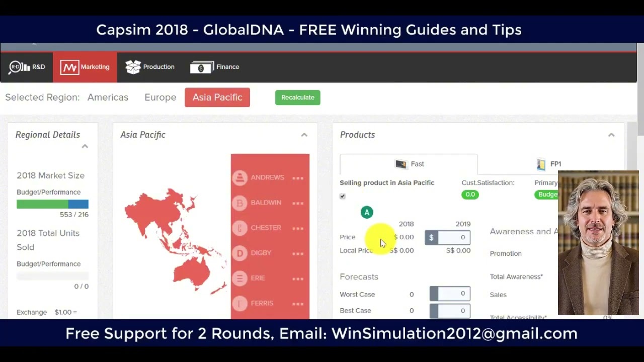This screenshot has height=362, width=644.
Task: Select ANDREWS in the company list
Action: (x=267, y=177)
